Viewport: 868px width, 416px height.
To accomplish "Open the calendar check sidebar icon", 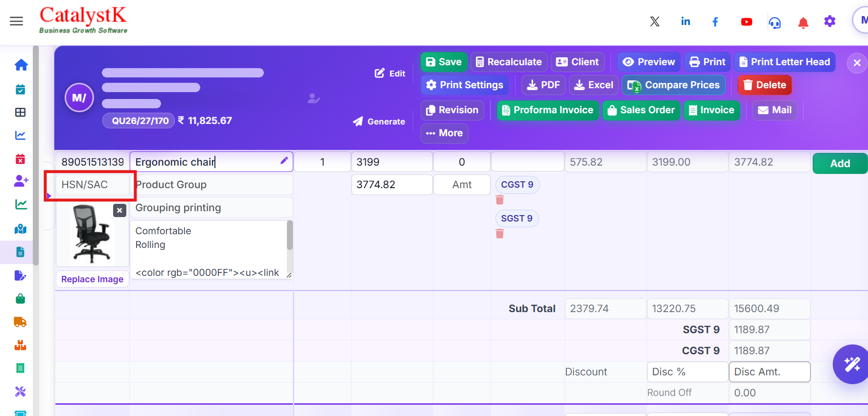I will click(x=21, y=89).
